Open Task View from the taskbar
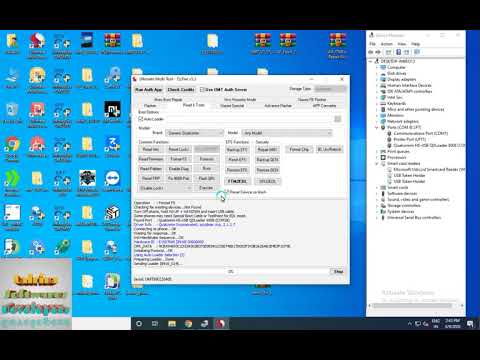480x360 pixels. coord(155,324)
